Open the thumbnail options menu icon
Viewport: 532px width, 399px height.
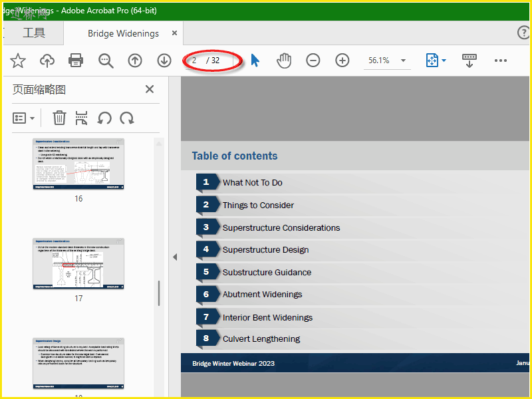coord(23,118)
